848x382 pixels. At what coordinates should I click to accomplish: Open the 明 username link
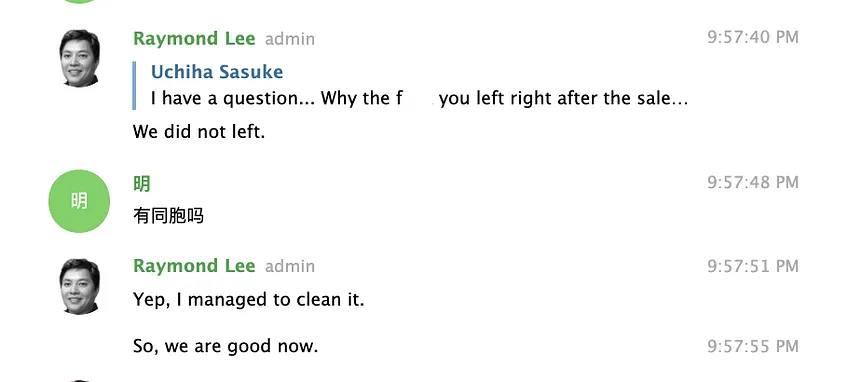(x=142, y=184)
